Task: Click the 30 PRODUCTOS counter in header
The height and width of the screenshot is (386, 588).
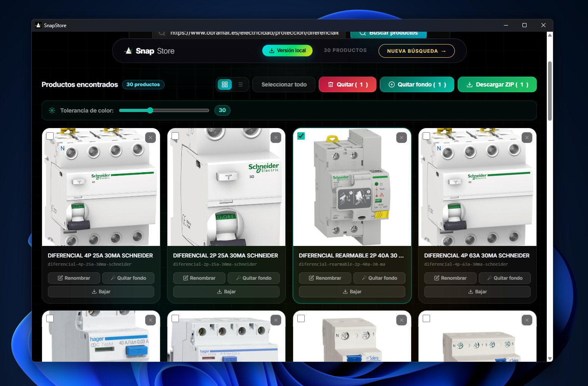Action: [x=345, y=50]
